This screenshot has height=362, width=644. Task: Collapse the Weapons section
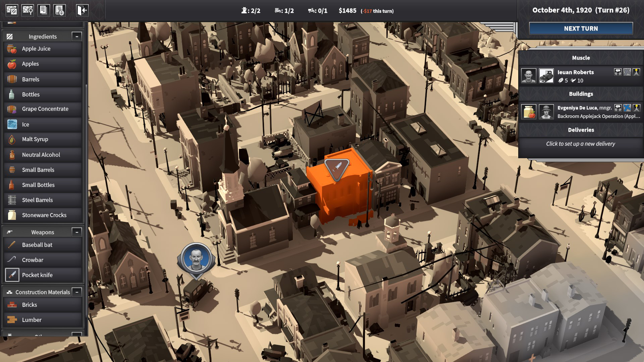77,232
